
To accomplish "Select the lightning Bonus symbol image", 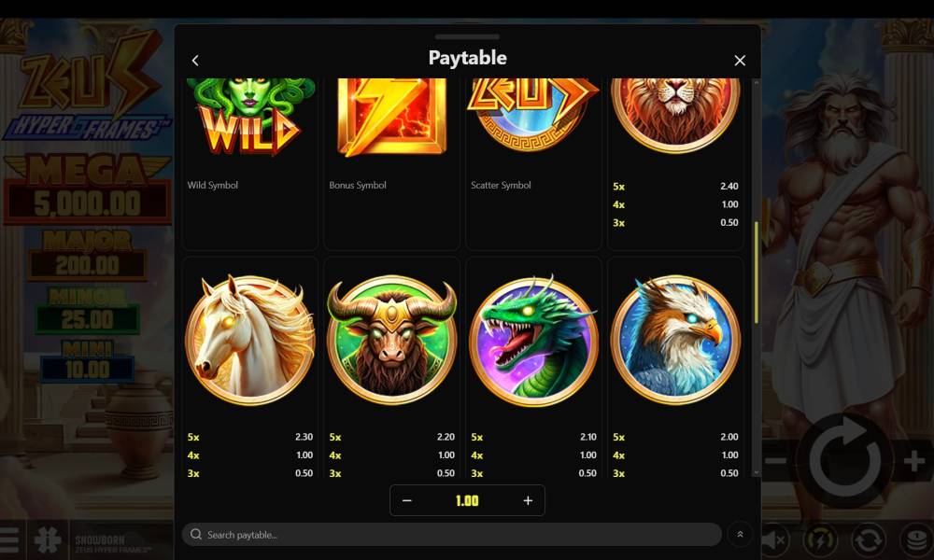I will tap(392, 117).
